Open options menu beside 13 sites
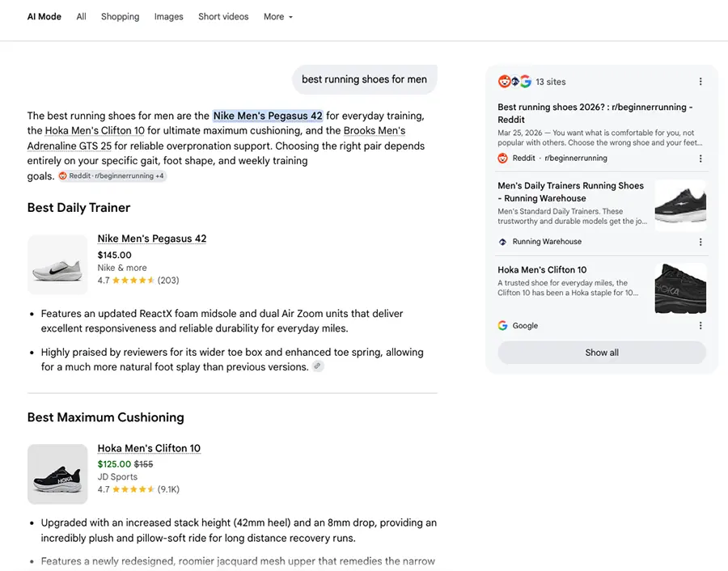Viewport: 728px width, 571px height. (x=700, y=82)
